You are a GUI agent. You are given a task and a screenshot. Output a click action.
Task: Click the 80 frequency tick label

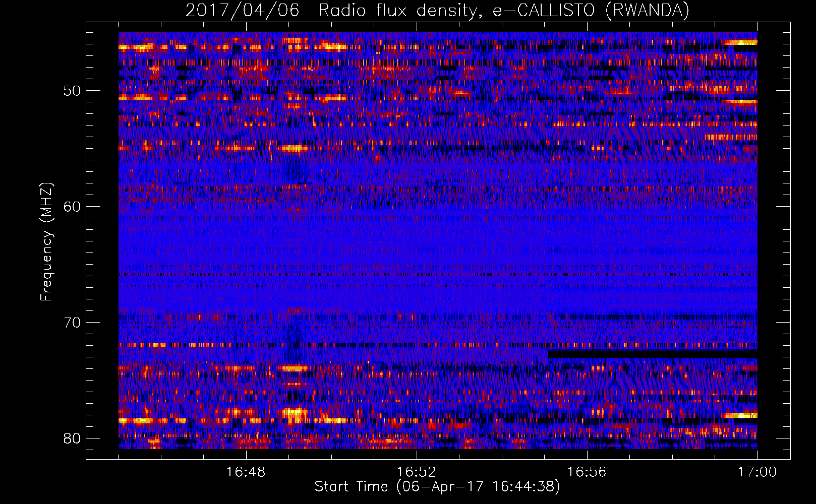[x=72, y=438]
